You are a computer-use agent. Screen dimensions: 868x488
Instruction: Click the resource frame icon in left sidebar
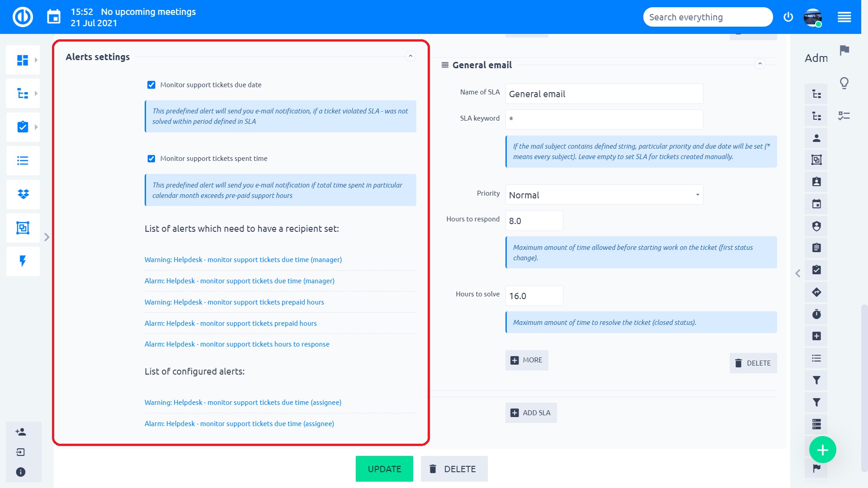tap(23, 228)
